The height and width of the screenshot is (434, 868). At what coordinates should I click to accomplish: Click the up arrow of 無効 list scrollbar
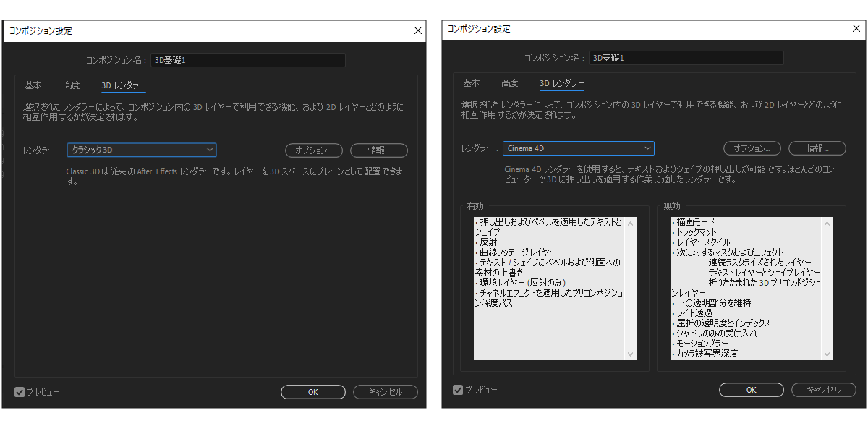(827, 223)
